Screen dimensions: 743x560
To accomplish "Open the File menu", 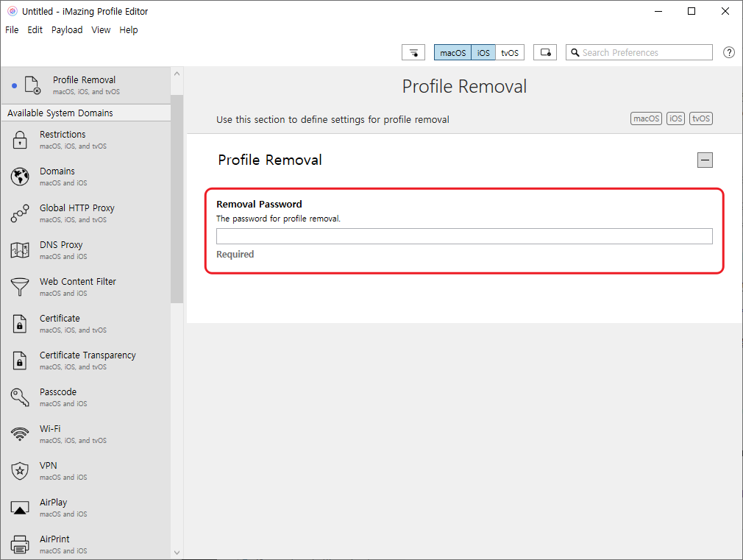I will tap(12, 29).
